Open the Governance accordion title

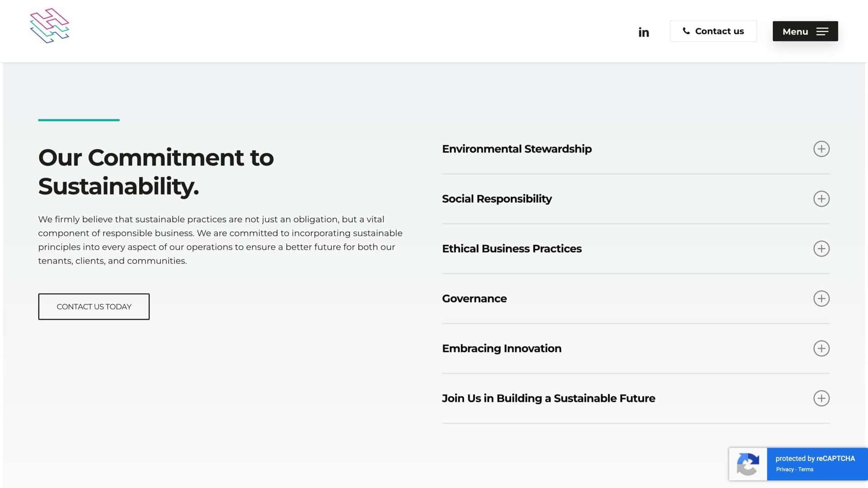474,299
